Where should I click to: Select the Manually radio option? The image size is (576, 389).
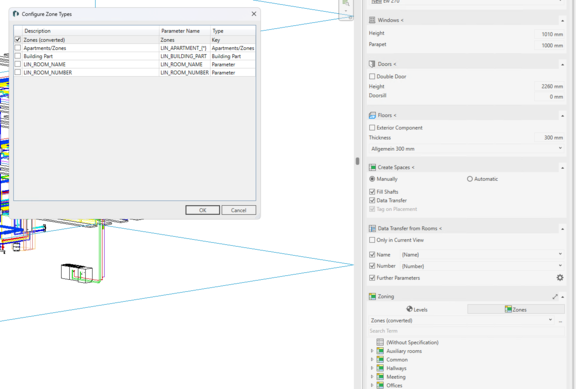372,179
